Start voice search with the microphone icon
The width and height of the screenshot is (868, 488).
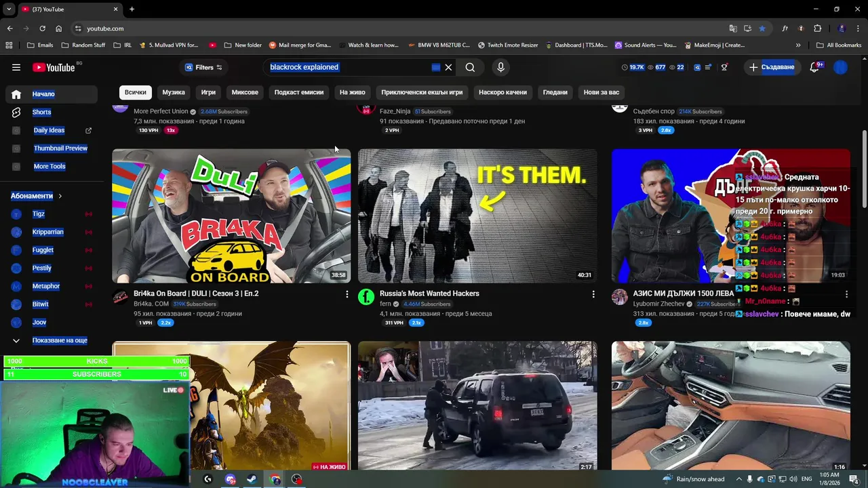pyautogui.click(x=500, y=67)
